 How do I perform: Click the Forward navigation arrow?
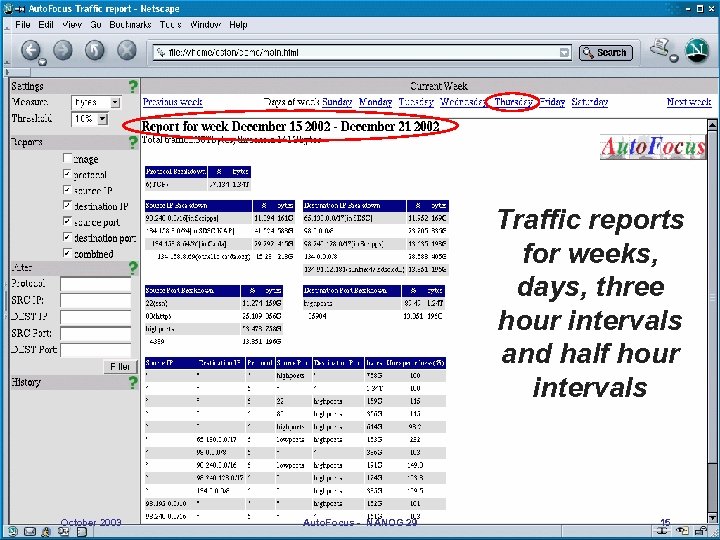click(x=63, y=51)
